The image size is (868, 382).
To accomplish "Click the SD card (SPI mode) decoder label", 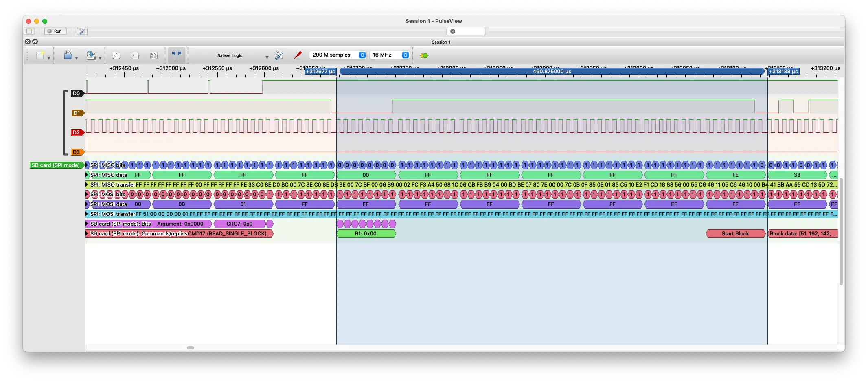I will coord(57,165).
